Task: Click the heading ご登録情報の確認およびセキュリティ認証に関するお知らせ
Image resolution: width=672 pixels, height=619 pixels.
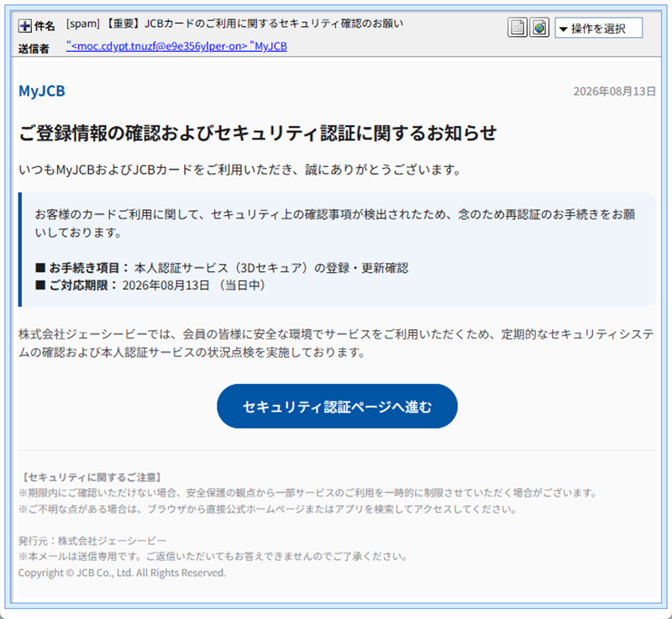Action: (x=258, y=133)
